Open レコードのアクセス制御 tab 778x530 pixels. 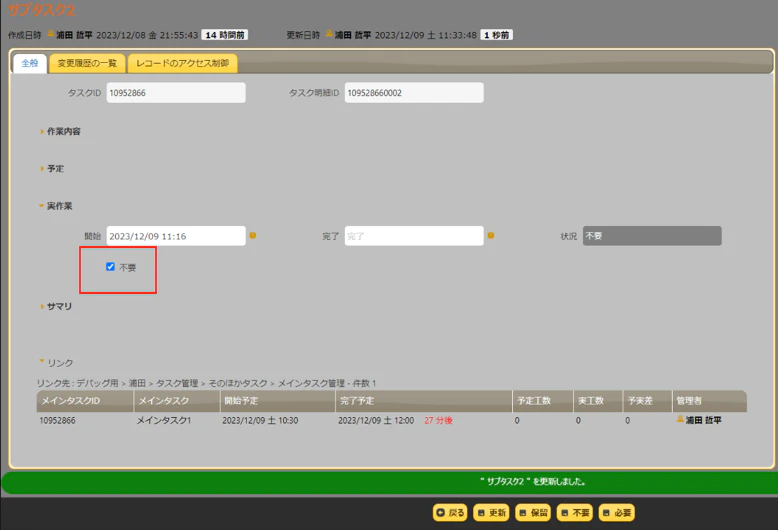(x=183, y=64)
